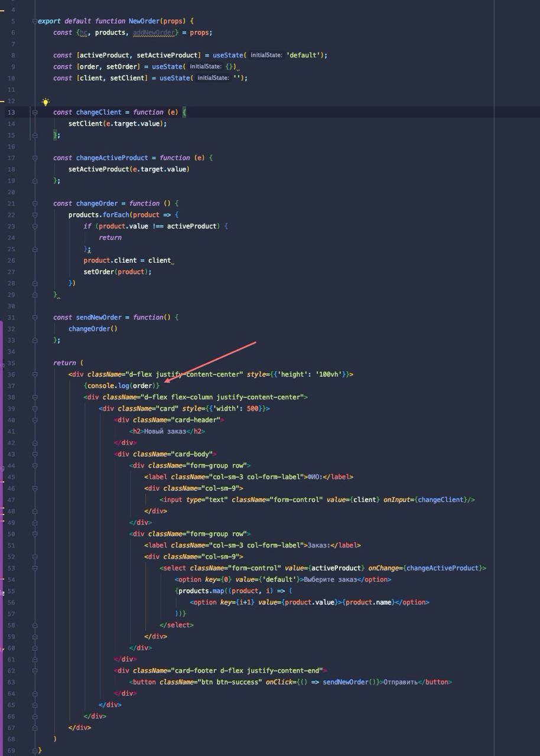Image resolution: width=540 pixels, height=756 pixels.
Task: Click 'changeClient' declaration on line 13
Action: coord(98,112)
